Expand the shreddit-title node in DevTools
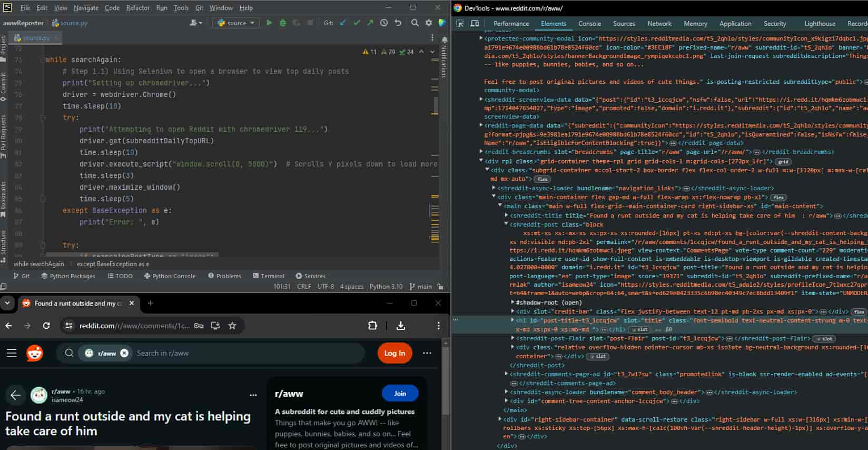This screenshot has width=868, height=450. [x=506, y=215]
